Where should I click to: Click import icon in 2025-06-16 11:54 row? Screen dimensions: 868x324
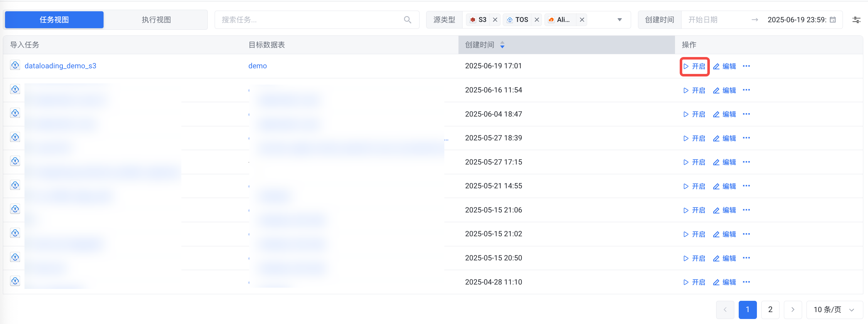(x=15, y=89)
